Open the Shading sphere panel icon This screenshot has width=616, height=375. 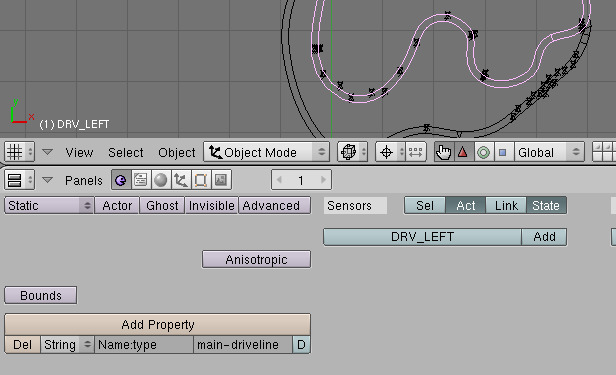point(161,180)
